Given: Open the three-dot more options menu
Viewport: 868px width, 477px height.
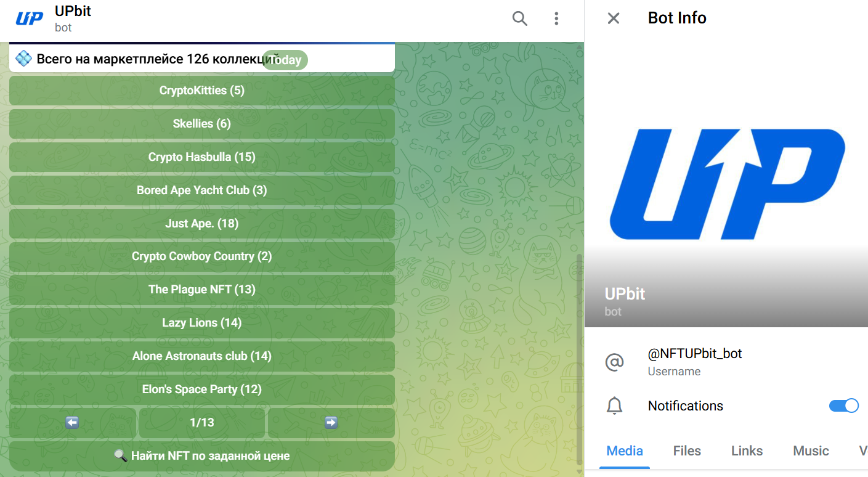Looking at the screenshot, I should 556,18.
